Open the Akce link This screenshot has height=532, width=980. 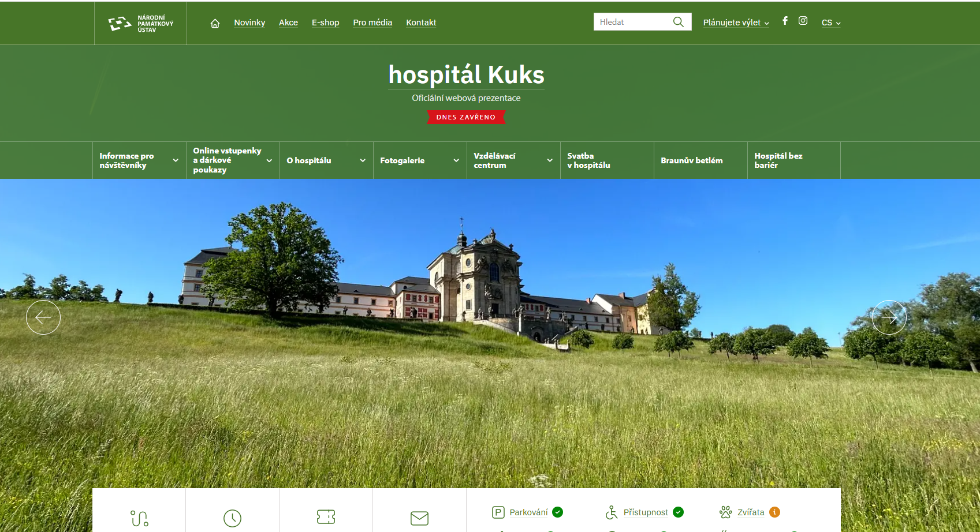pos(288,23)
